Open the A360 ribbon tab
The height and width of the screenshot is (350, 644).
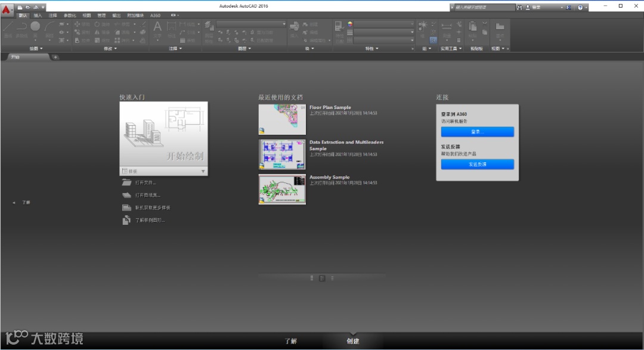point(155,16)
